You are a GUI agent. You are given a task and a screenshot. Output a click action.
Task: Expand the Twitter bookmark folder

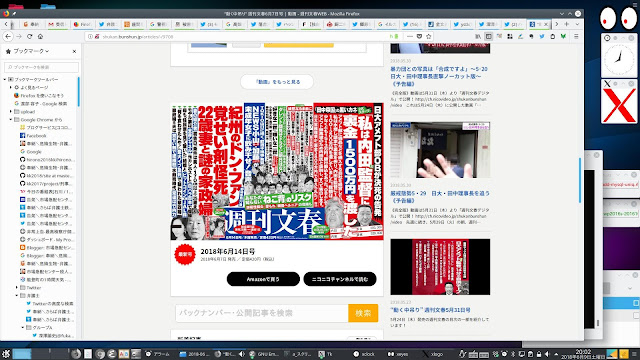click(x=17, y=288)
